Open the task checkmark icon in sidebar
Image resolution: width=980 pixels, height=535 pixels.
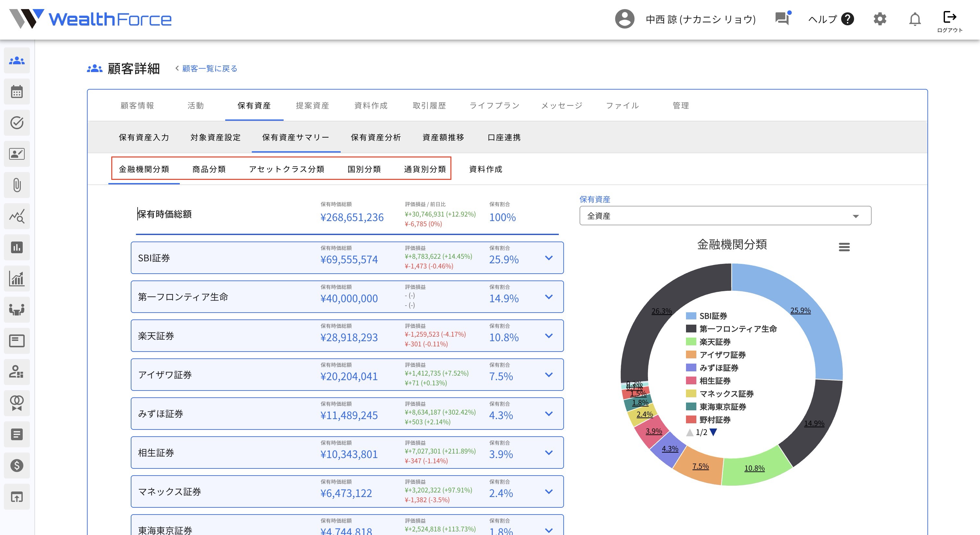(17, 122)
